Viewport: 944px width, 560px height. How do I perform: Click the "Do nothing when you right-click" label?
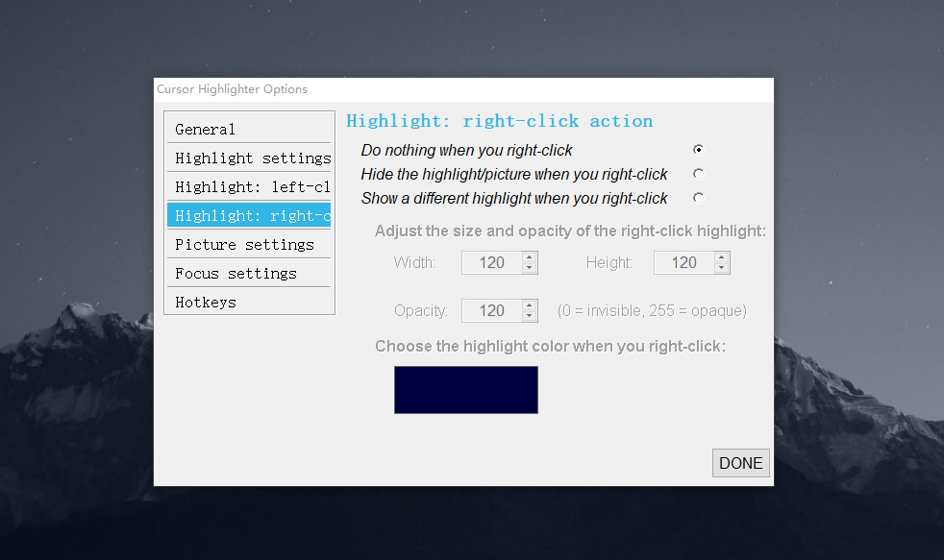coord(466,150)
